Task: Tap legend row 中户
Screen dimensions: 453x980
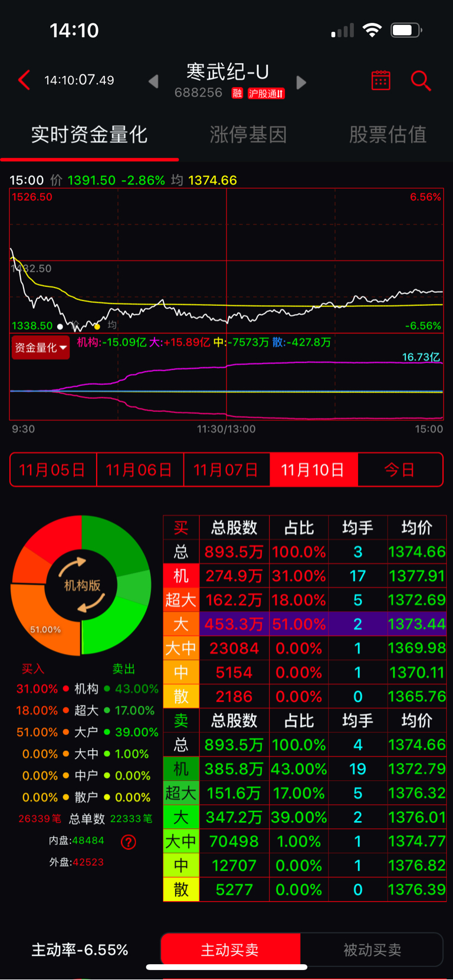Action: point(87,776)
